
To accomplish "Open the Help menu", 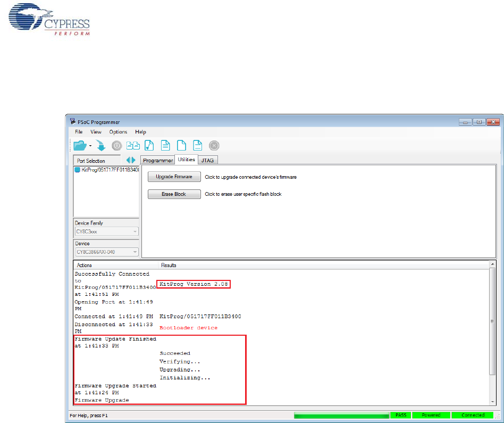I will pyautogui.click(x=140, y=132).
